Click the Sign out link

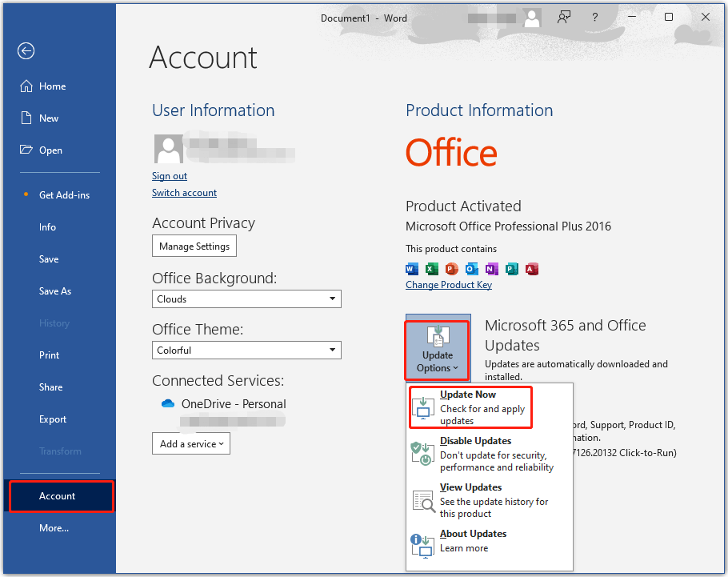coord(170,176)
